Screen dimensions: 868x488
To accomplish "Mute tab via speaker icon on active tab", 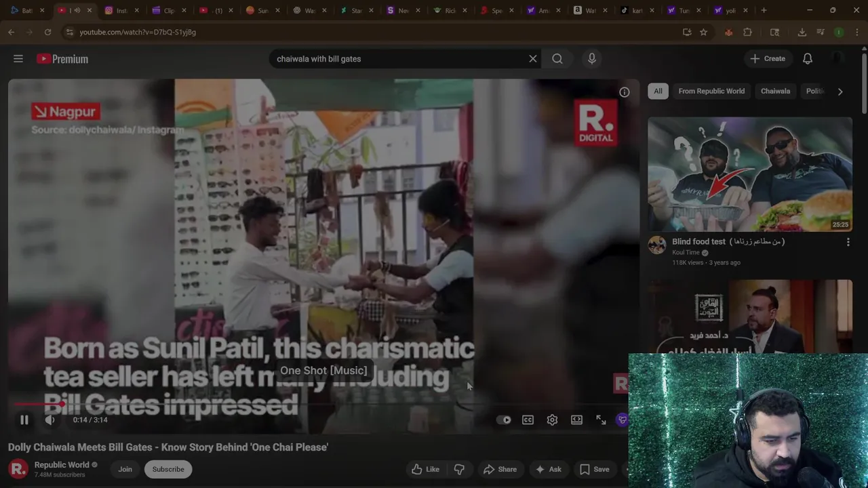I will click(77, 10).
